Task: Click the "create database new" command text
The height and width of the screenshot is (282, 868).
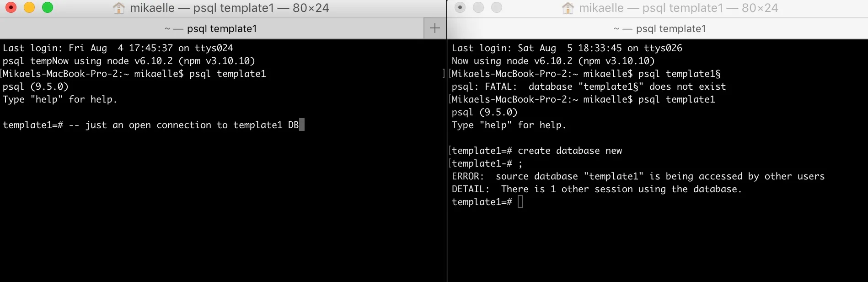Action: point(570,151)
